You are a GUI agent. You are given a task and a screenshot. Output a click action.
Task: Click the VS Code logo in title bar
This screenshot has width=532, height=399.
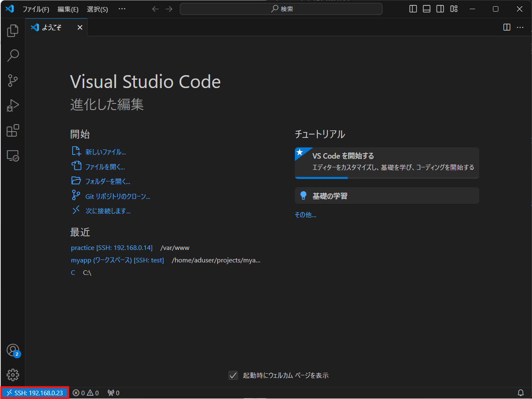coord(10,9)
